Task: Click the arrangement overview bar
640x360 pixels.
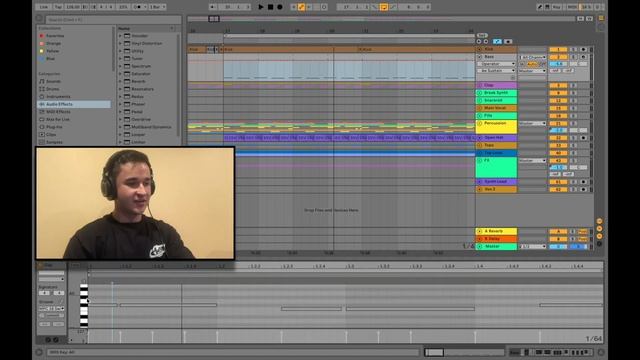Action: click(381, 19)
